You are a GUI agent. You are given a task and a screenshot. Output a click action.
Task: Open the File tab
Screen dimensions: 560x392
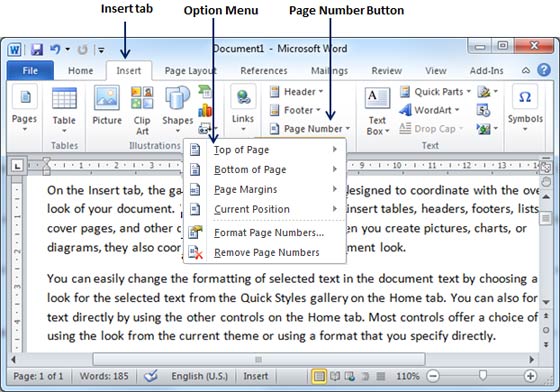tap(30, 71)
